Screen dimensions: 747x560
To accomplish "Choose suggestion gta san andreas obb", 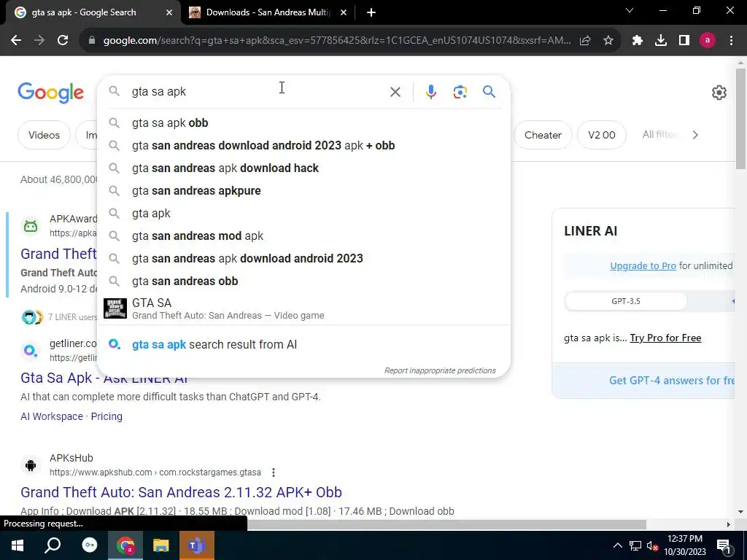I will pyautogui.click(x=303, y=281).
